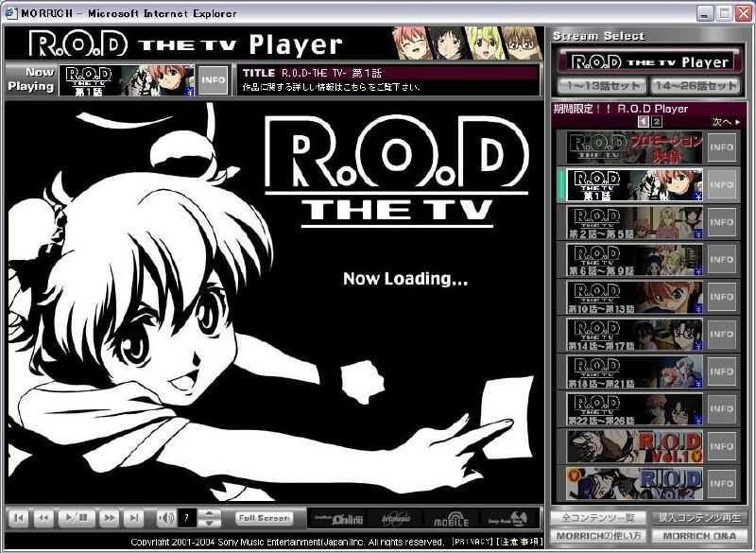This screenshot has height=553, width=756.
Task: Play the 第14話～第17話 stream
Action: tap(634, 334)
